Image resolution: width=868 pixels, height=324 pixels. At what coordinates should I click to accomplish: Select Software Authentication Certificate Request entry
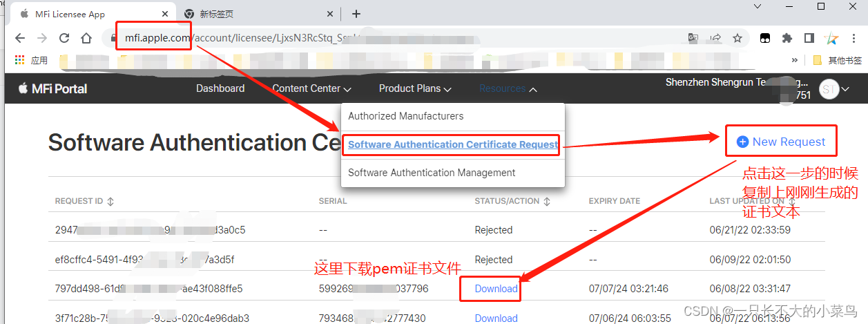coord(453,144)
